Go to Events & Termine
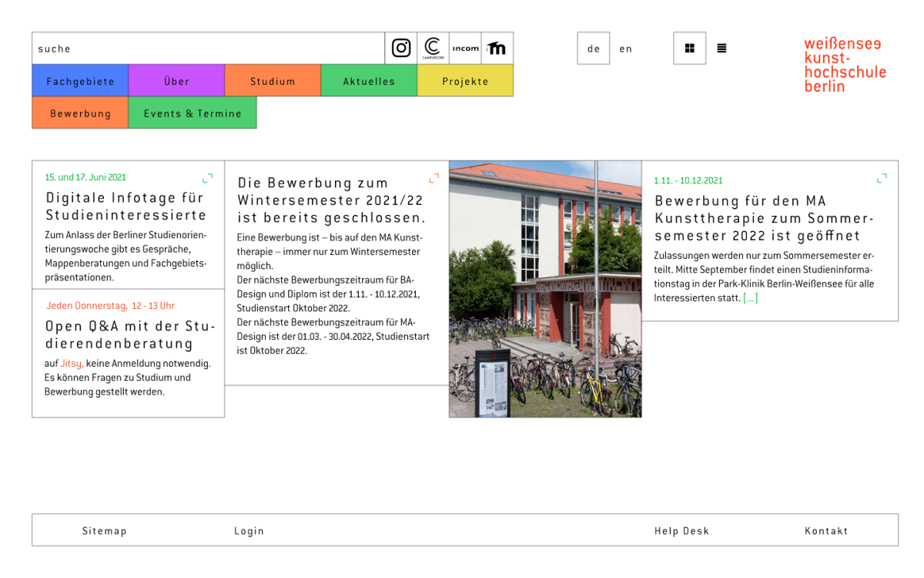Image resolution: width=924 pixels, height=578 pixels. [x=192, y=113]
